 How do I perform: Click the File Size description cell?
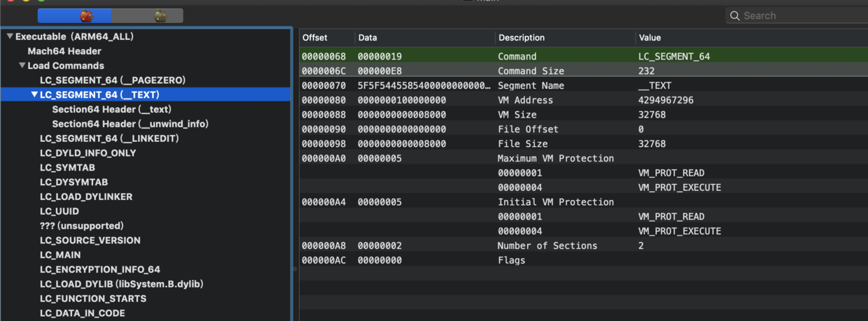[522, 143]
